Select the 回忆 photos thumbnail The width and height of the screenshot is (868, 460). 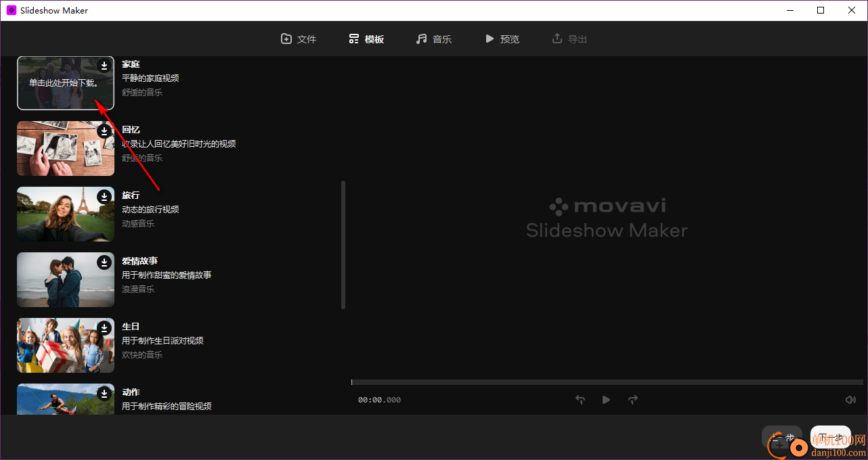(66, 148)
